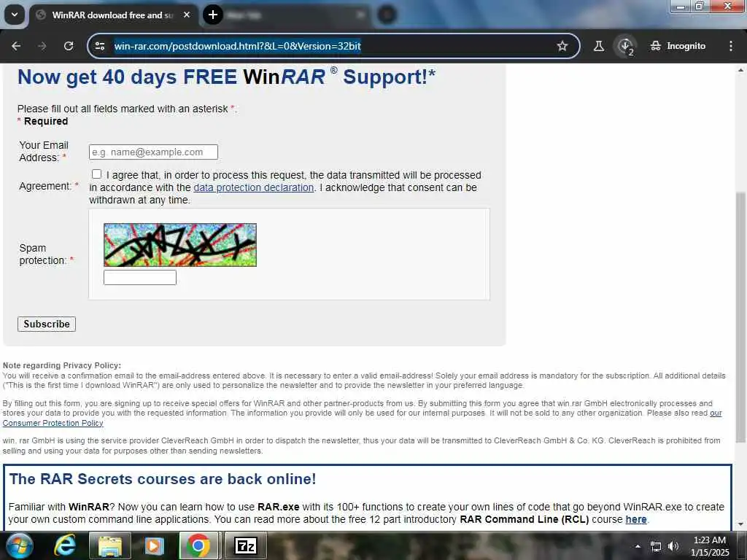Viewport: 747px width, 560px height.
Task: Close the WinRAR download tab
Action: [x=187, y=15]
